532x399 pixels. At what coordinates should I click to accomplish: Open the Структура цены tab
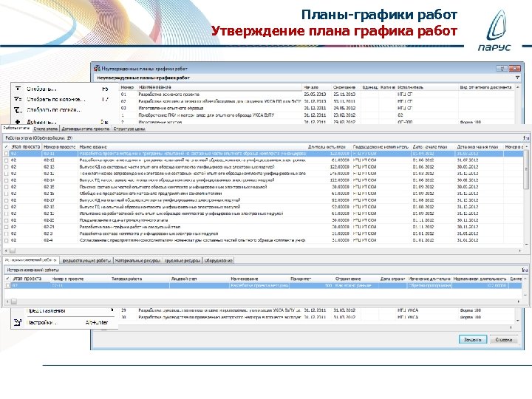pyautogui.click(x=129, y=129)
